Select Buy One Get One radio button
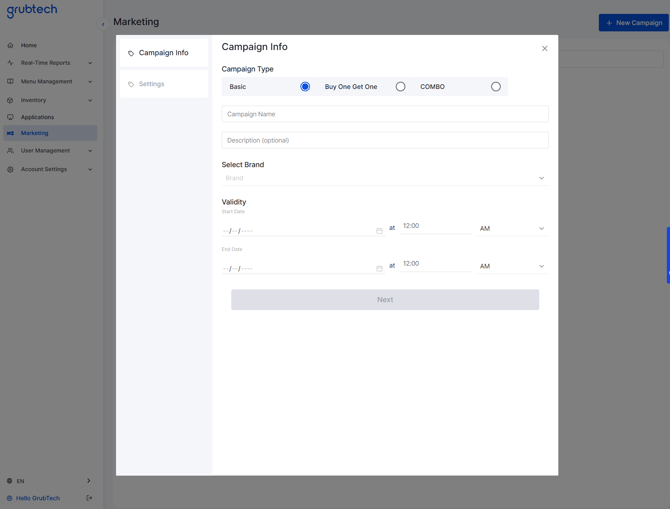Viewport: 670px width, 509px height. click(x=400, y=87)
